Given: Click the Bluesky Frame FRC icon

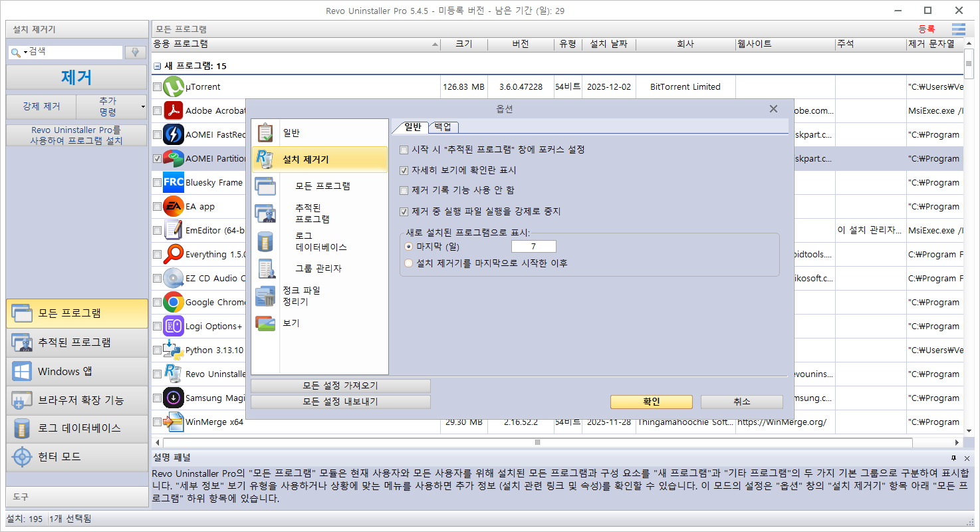Looking at the screenshot, I should click(174, 182).
